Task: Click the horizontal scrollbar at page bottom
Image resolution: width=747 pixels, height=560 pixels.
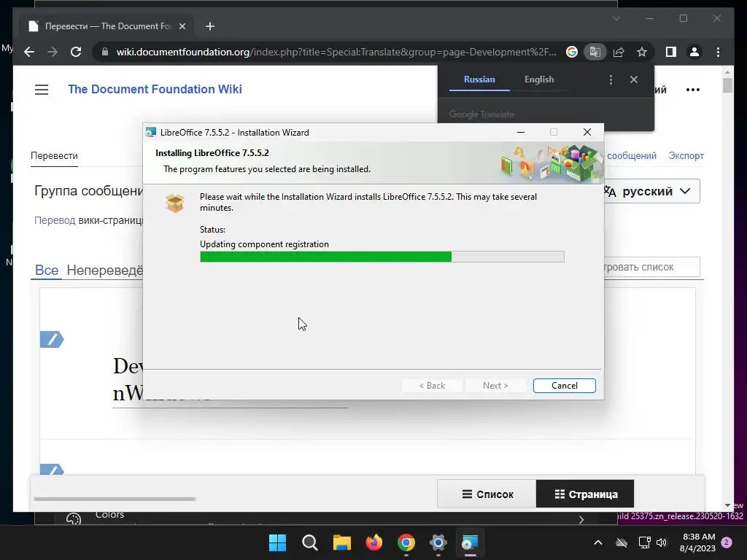Action: pos(115,499)
